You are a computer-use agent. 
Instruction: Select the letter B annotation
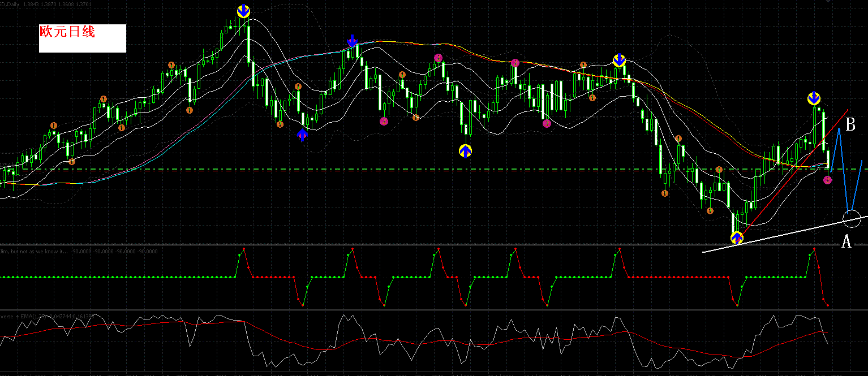tap(849, 125)
